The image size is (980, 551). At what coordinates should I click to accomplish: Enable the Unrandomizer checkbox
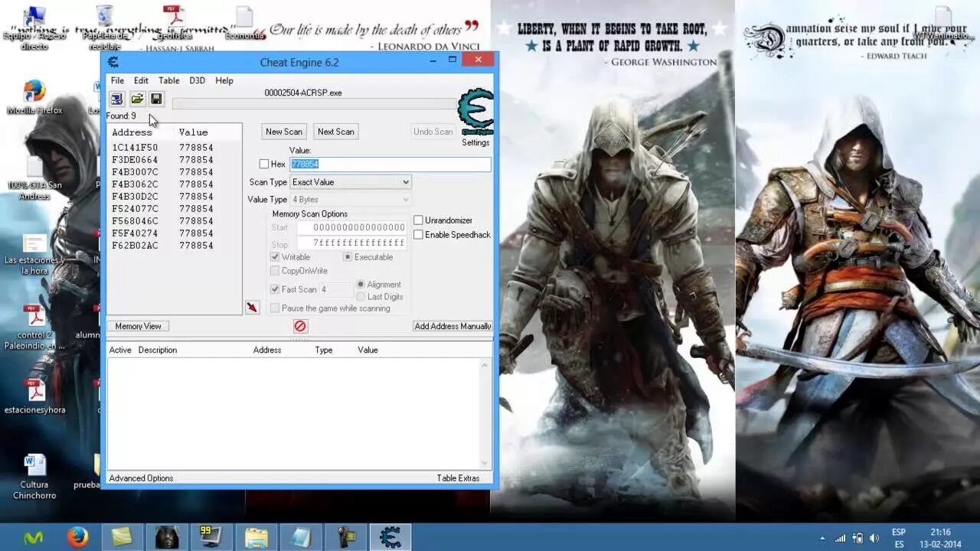click(418, 220)
